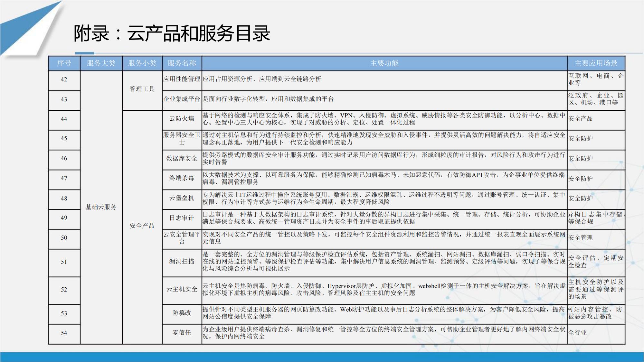Image resolution: width=644 pixels, height=362 pixels.
Task: Select the 基础云服务 category cell
Action: click(x=101, y=207)
